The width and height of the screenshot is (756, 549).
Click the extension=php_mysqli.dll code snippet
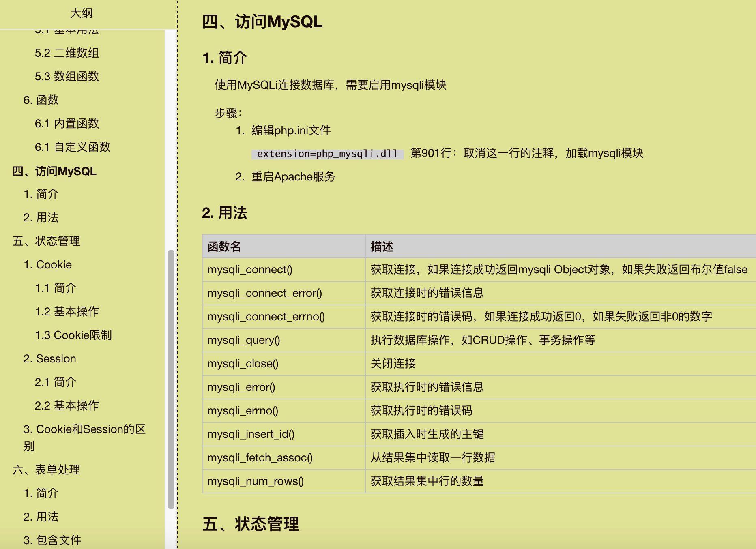327,154
